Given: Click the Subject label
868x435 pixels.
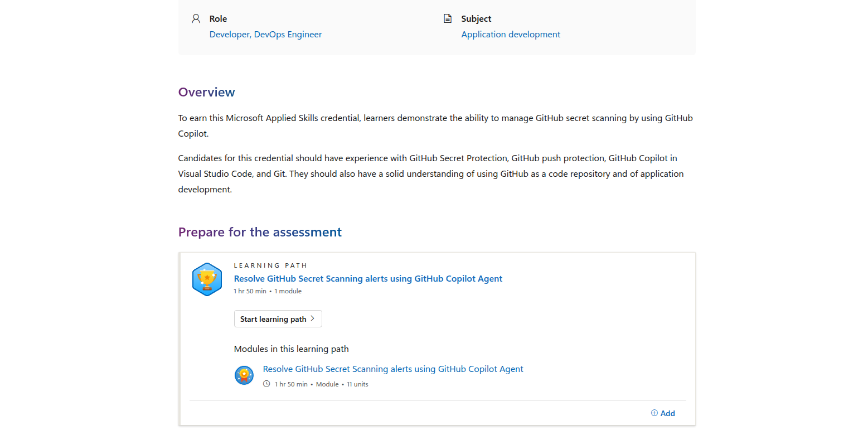Looking at the screenshot, I should (476, 19).
